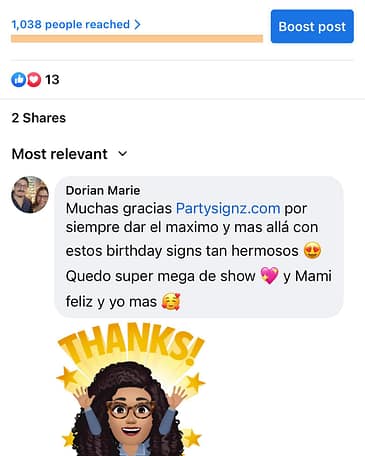The height and width of the screenshot is (456, 365).
Task: Click the heart-eyes emoji in the comment
Action: tap(312, 251)
